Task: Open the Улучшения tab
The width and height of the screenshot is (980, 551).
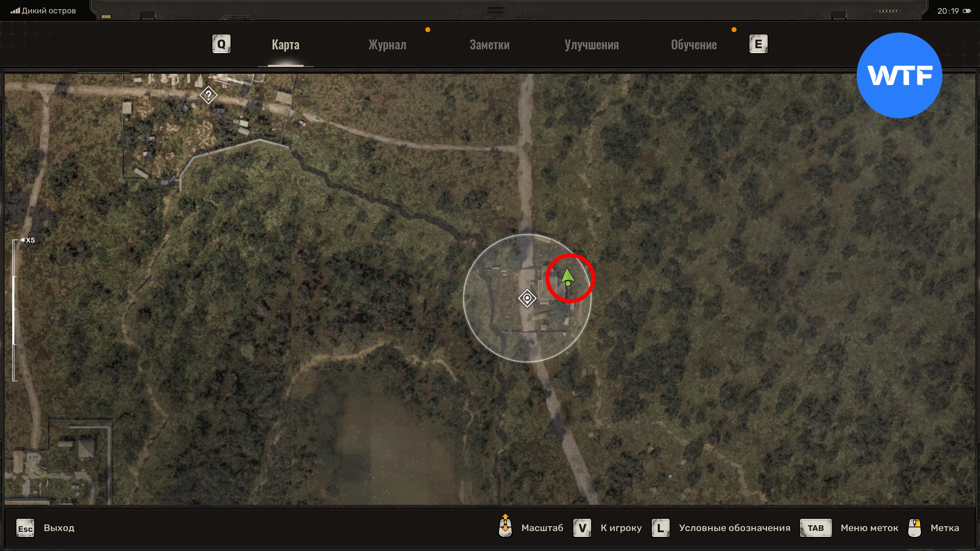Action: coord(591,45)
